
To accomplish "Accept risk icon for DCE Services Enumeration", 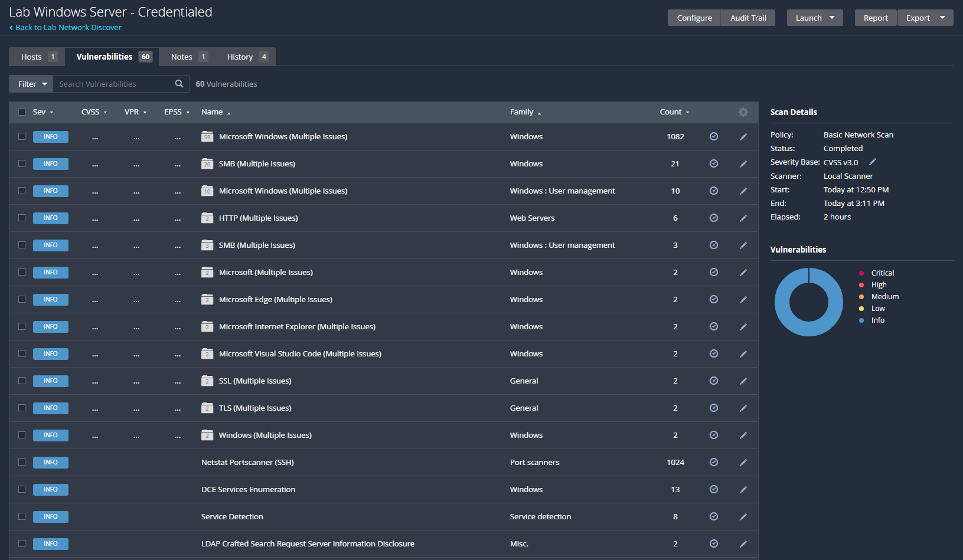I will point(714,489).
